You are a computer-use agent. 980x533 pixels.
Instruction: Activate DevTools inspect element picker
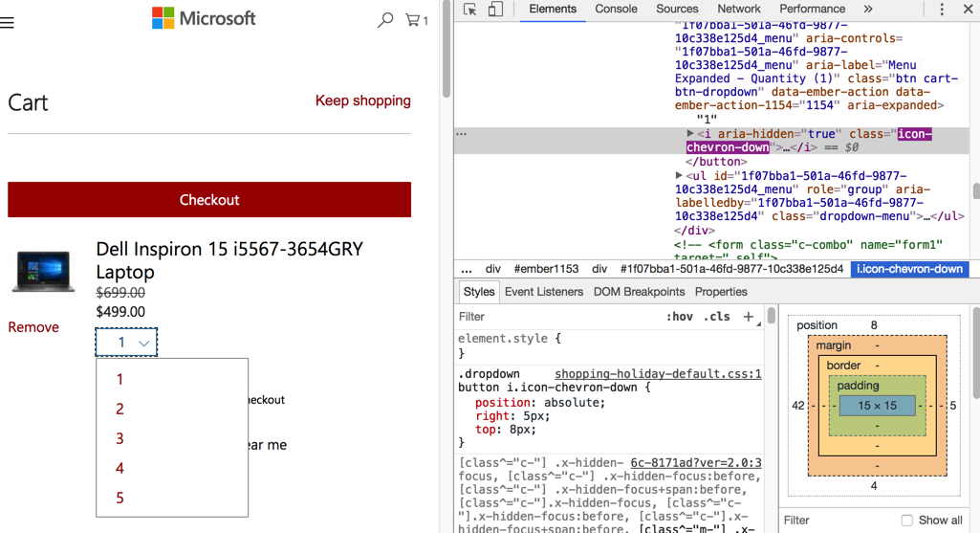coord(470,10)
